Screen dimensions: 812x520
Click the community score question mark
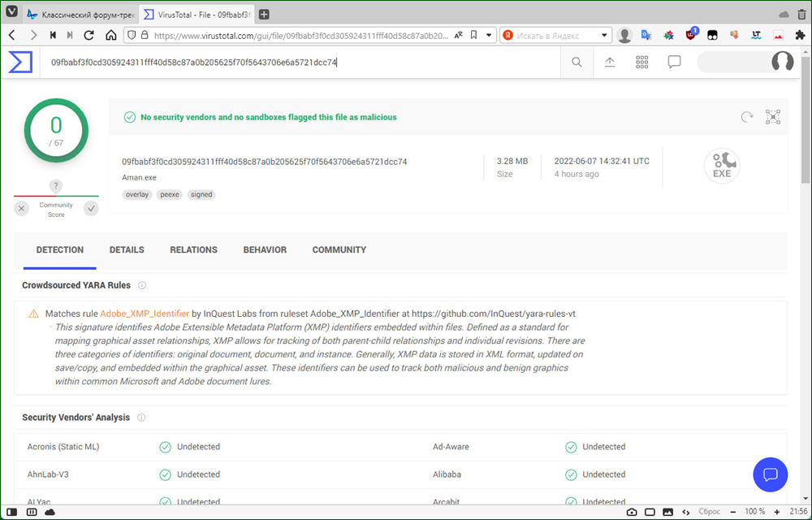point(56,186)
